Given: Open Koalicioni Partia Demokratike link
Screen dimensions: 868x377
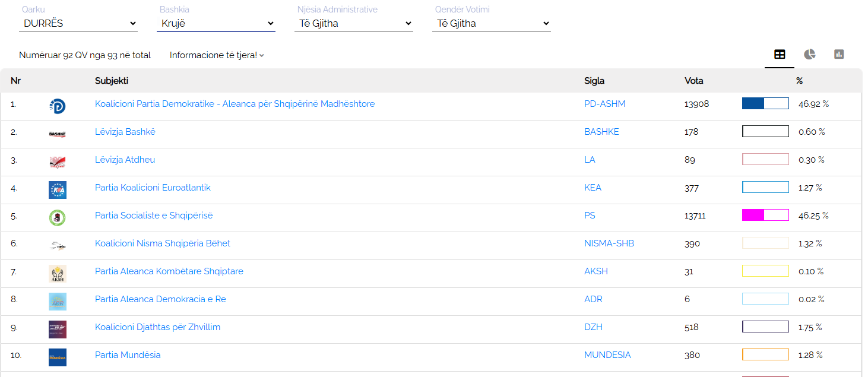Looking at the screenshot, I should pos(235,104).
